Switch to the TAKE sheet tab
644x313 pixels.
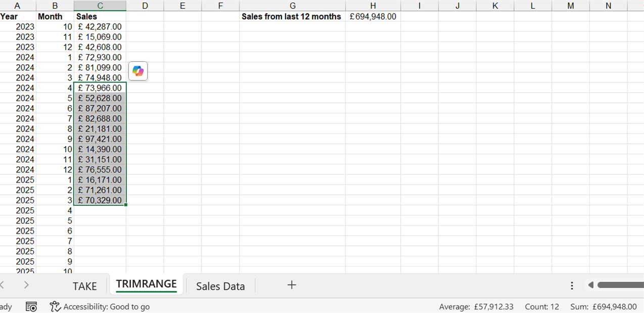[84, 286]
